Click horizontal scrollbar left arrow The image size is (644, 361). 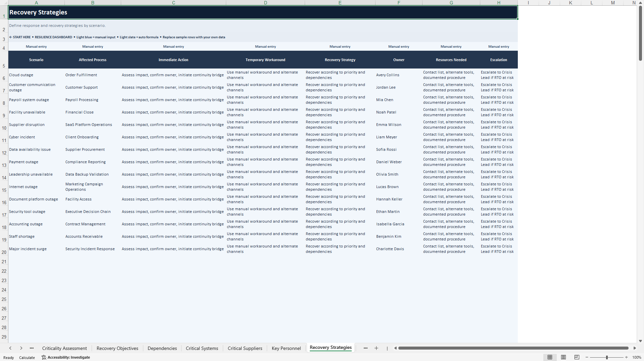395,348
